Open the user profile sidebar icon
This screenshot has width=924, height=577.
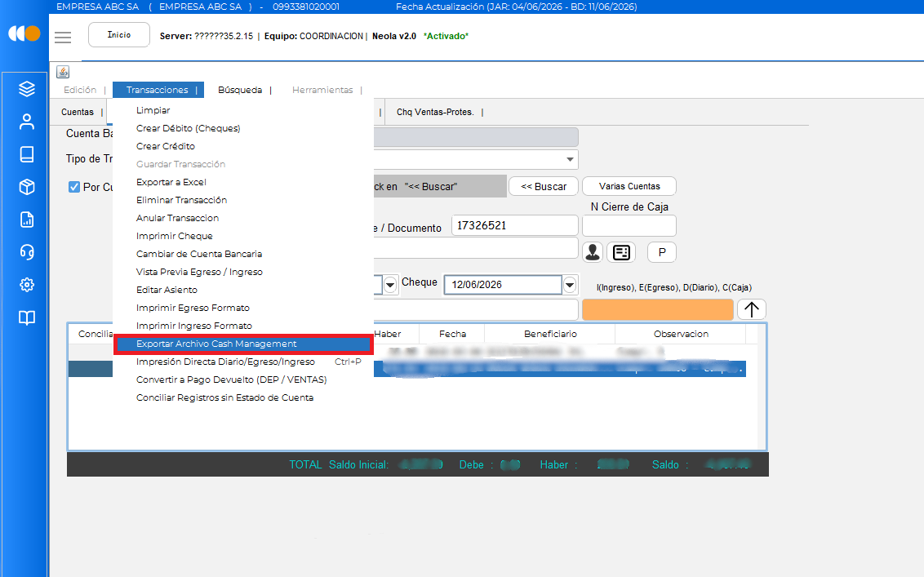[26, 122]
